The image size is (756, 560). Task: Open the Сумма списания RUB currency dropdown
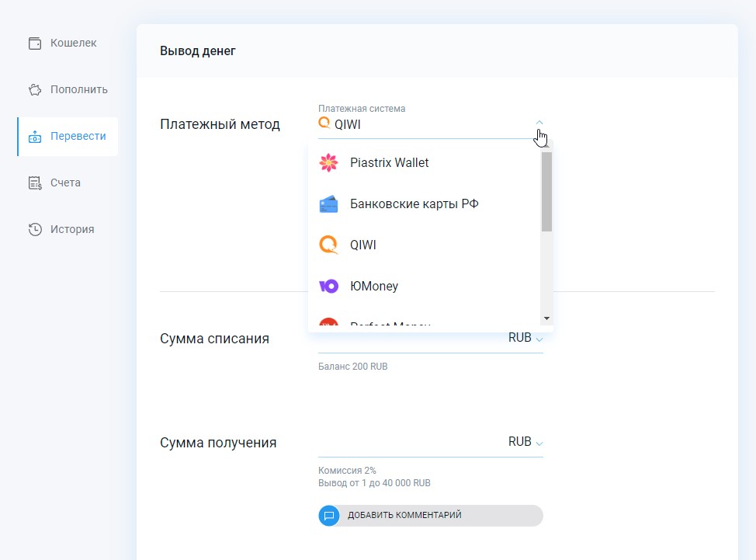tap(525, 338)
